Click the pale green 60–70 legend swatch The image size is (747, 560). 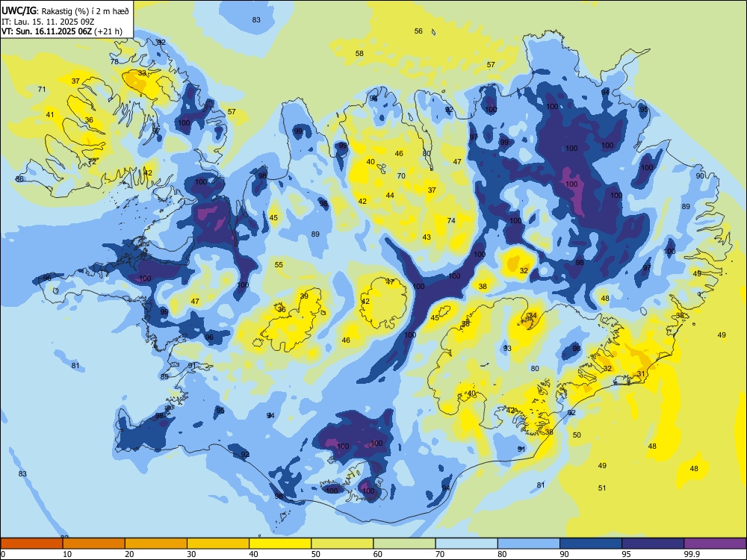[404, 544]
